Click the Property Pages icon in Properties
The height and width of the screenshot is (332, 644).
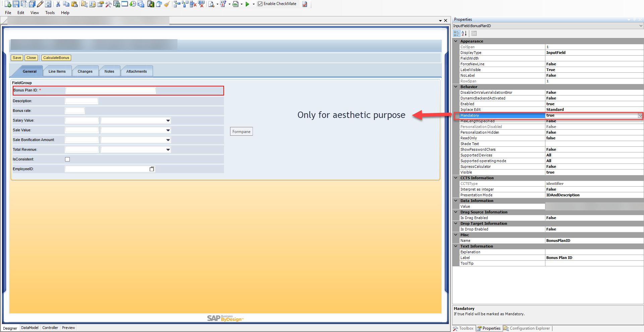pyautogui.click(x=474, y=33)
